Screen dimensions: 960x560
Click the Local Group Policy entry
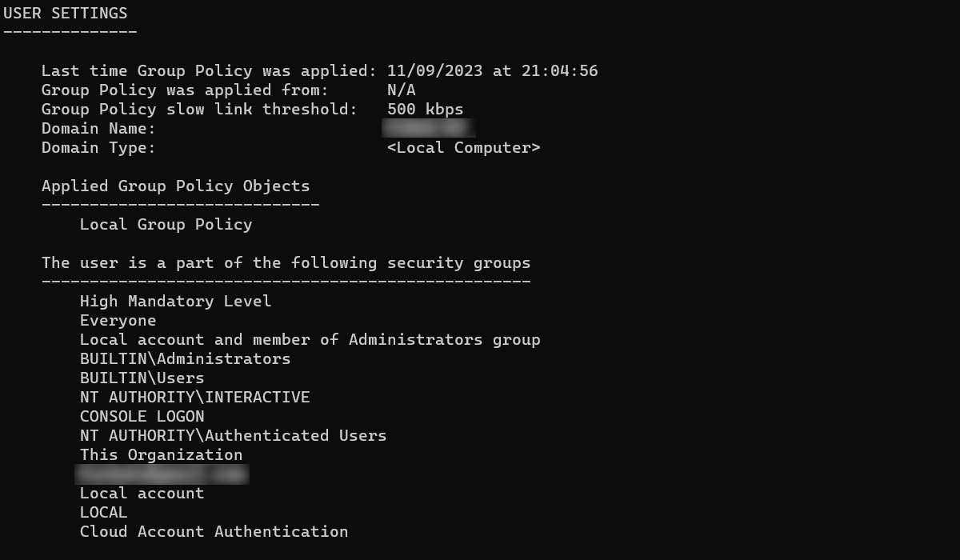[166, 225]
